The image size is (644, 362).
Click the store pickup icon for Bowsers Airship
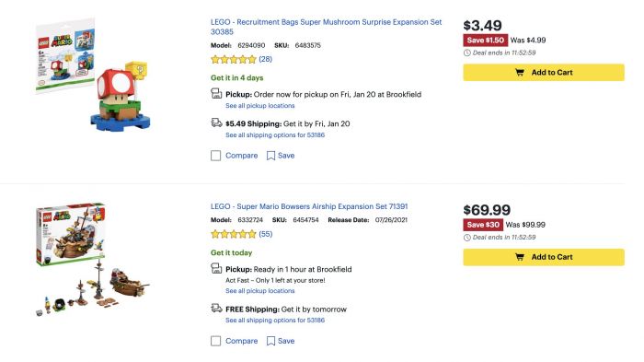(x=216, y=269)
